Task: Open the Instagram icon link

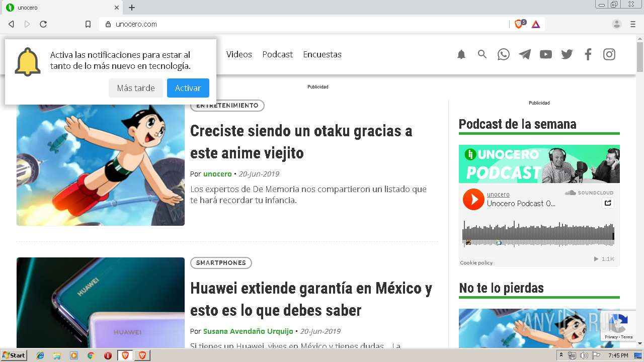Action: coord(609,54)
